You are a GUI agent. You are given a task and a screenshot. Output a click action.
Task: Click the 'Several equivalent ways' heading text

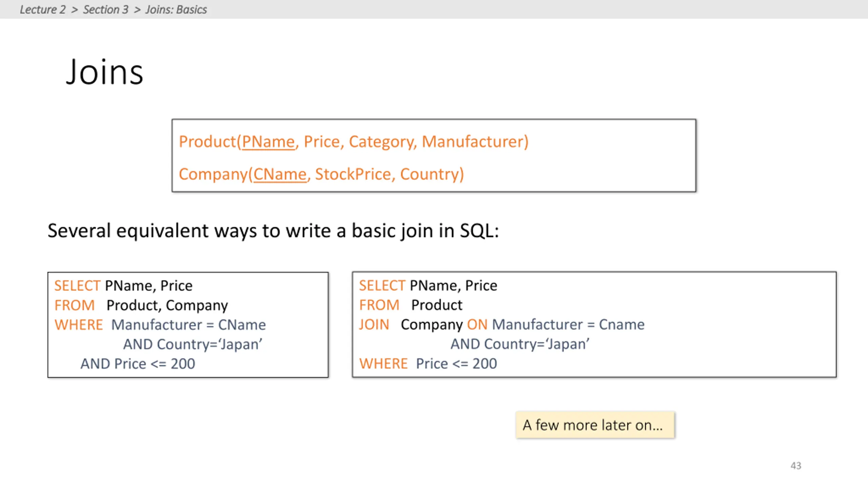[x=273, y=231]
